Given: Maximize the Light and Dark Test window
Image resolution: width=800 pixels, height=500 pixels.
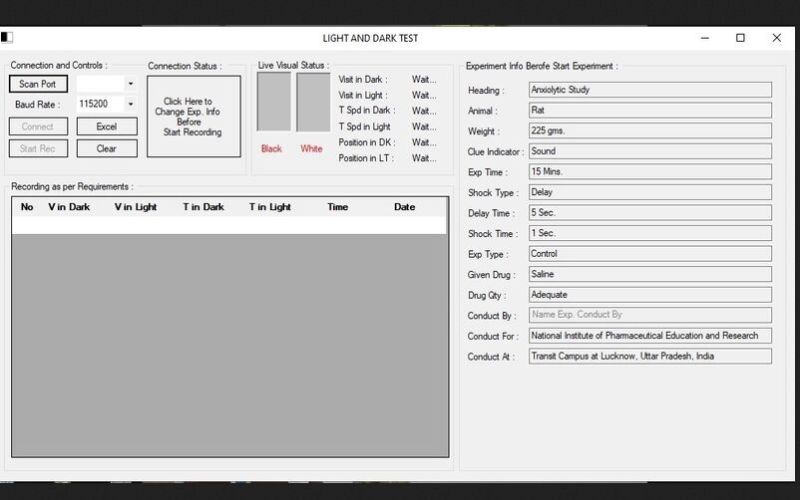Looking at the screenshot, I should [x=740, y=38].
